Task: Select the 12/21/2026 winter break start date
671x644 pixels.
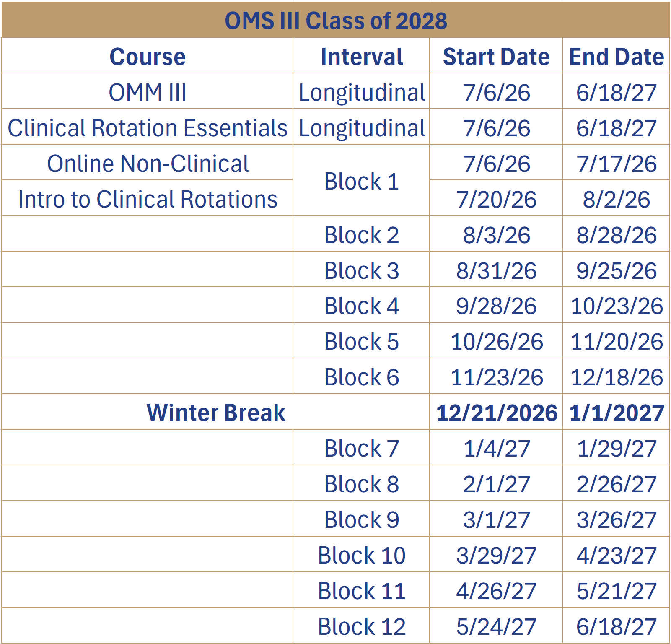Action: [496, 413]
